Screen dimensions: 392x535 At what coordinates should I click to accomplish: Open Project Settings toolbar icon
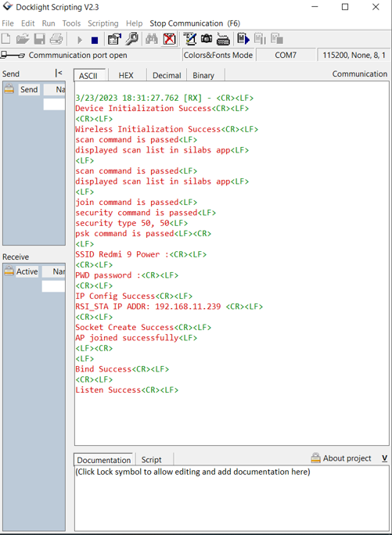click(114, 39)
